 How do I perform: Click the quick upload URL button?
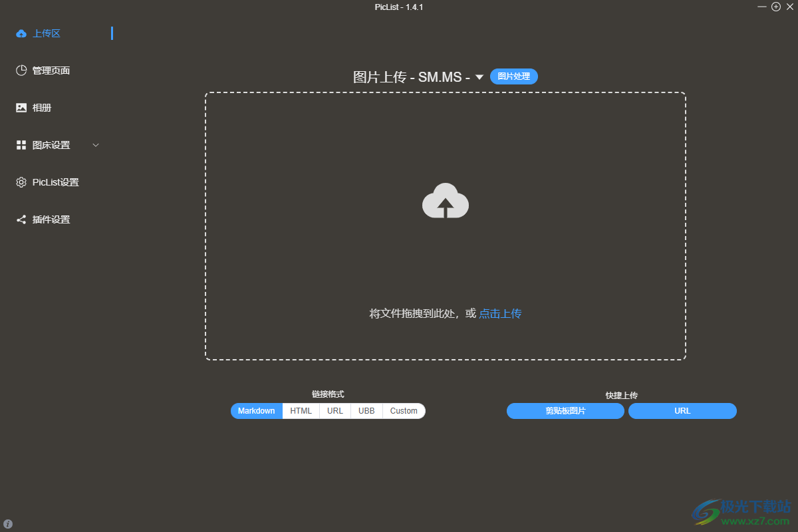tap(682, 411)
